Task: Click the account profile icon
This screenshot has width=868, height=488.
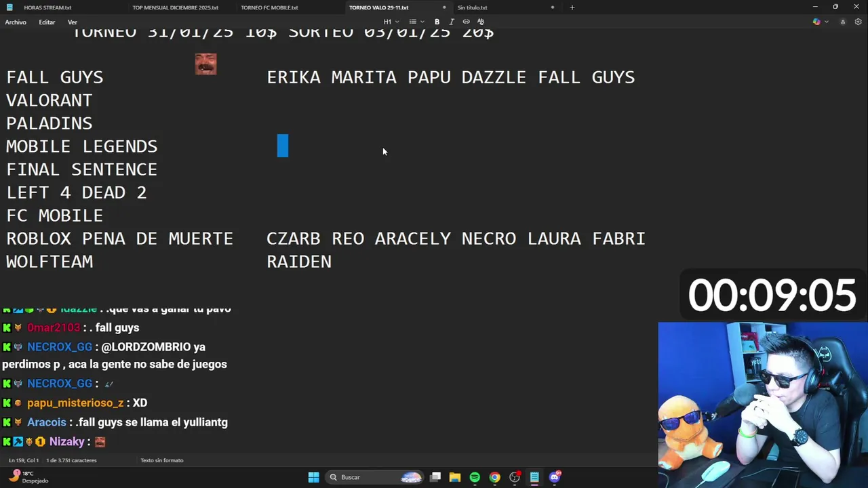Action: tap(843, 22)
